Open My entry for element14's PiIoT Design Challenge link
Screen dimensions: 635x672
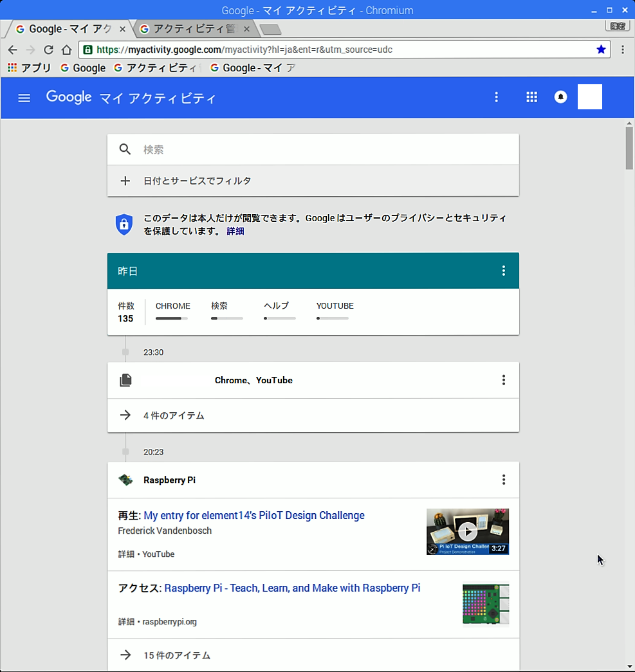[254, 515]
